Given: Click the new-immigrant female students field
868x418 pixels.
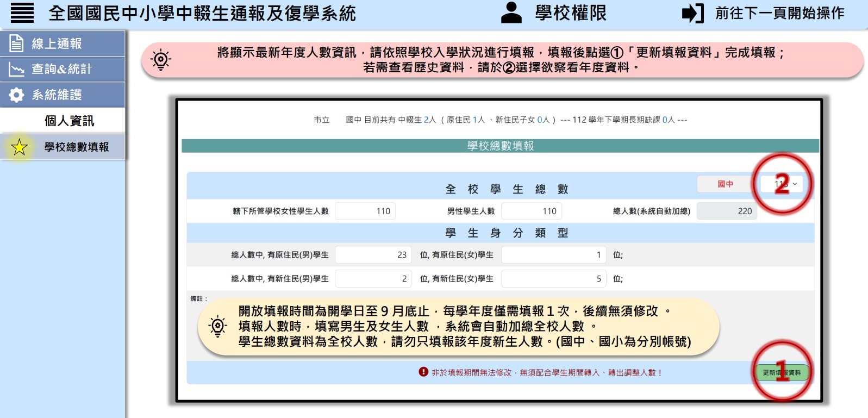Looking at the screenshot, I should pos(553,278).
